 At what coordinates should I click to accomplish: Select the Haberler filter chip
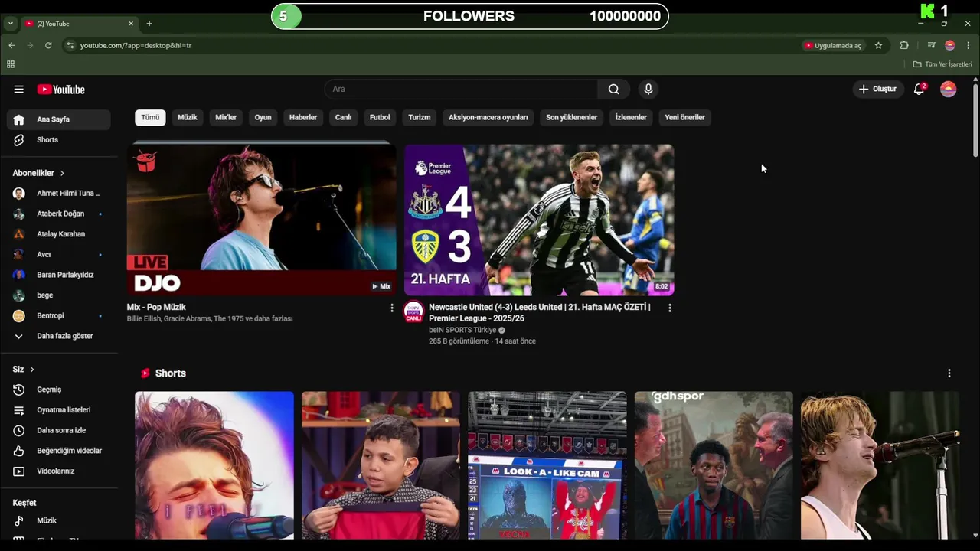point(303,117)
